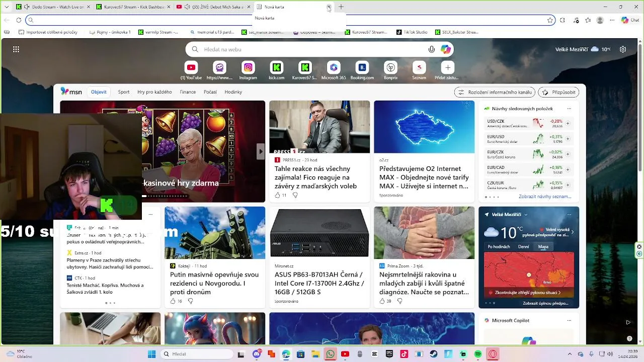Open Steam from the taskbar
644x362 pixels.
coord(433,354)
